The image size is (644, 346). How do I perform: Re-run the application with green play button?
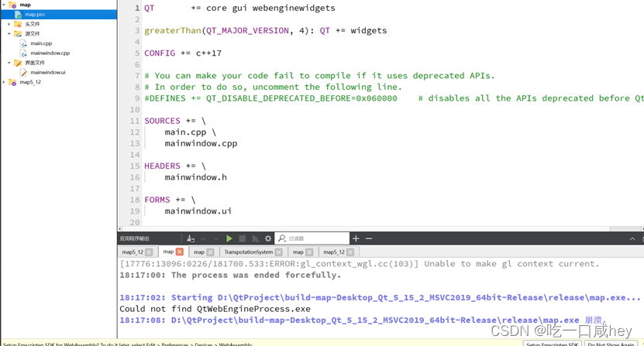click(x=229, y=238)
